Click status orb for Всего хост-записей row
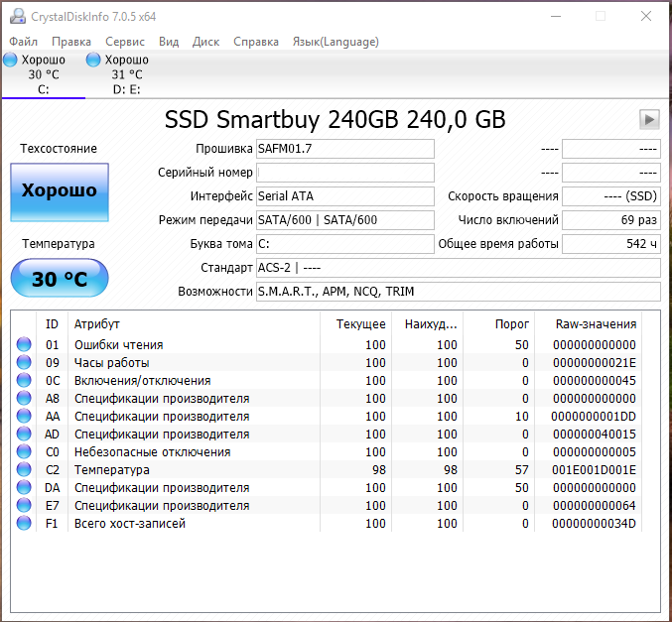Screen dimensions: 672x622 pyautogui.click(x=24, y=524)
